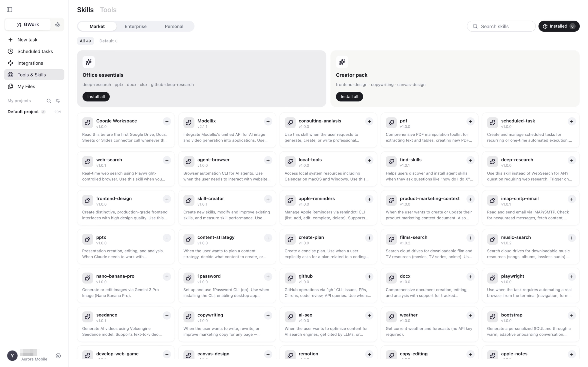Add the music-search skill
Viewport: 588px width, 367px height.
[571, 238]
